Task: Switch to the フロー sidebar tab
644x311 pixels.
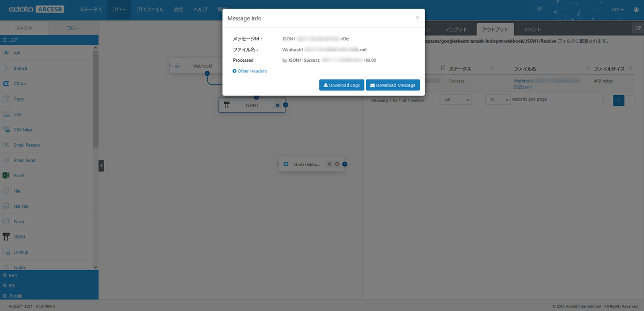Action: click(73, 28)
